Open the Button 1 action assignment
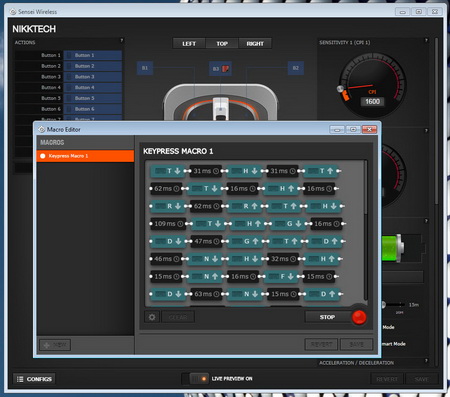Image resolution: width=450 pixels, height=397 pixels. coord(93,55)
